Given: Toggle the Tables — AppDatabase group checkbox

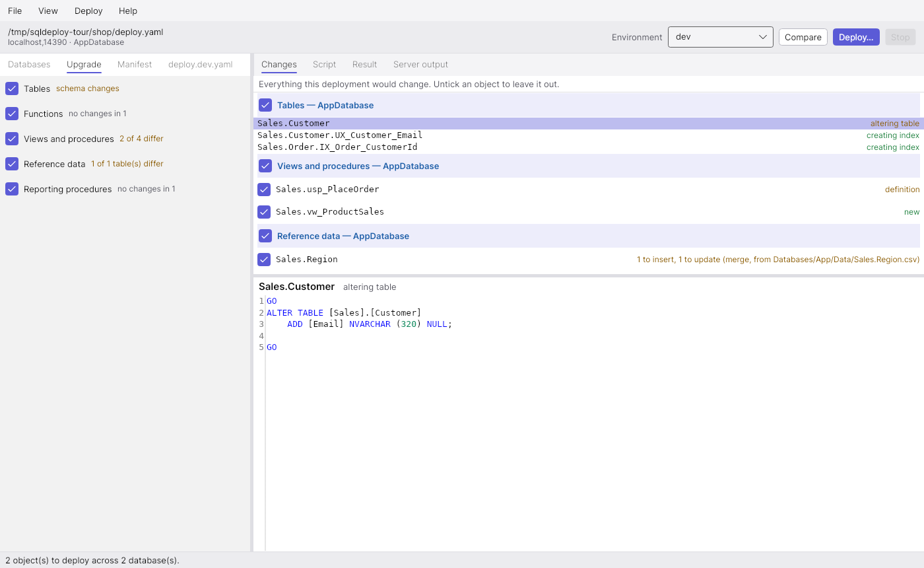Looking at the screenshot, I should 265,105.
